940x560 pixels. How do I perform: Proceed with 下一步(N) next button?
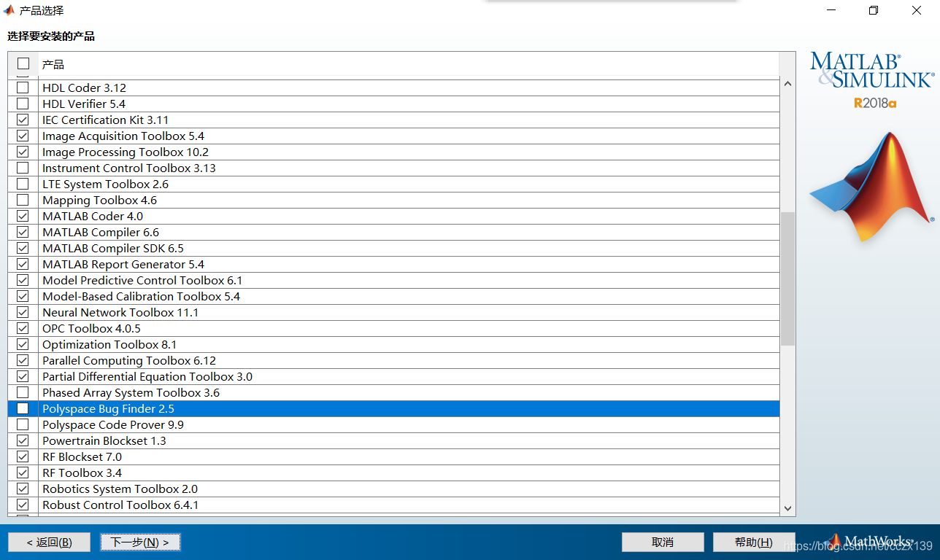click(140, 542)
